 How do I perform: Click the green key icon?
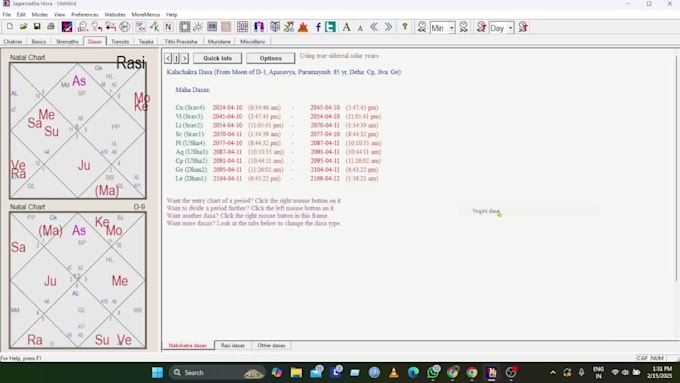tap(405, 27)
